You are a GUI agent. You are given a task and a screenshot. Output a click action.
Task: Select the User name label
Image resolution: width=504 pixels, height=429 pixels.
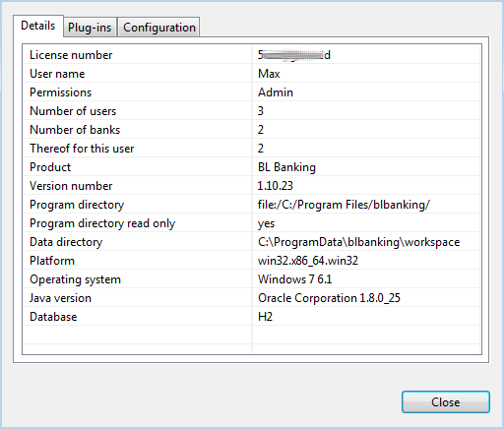tap(57, 74)
